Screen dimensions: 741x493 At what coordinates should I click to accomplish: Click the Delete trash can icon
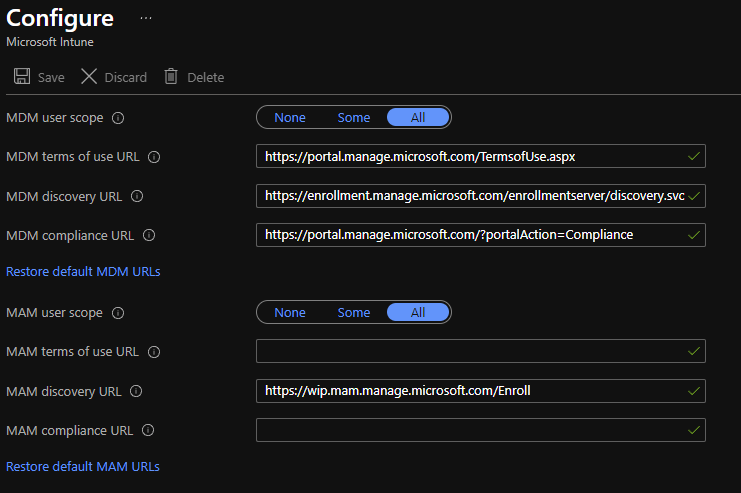coord(171,77)
